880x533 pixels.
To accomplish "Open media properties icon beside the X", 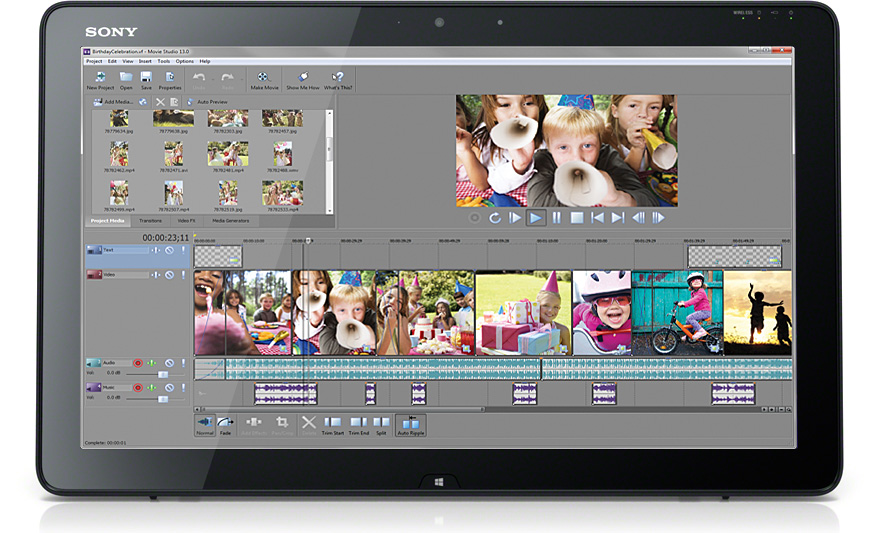I will 175,102.
